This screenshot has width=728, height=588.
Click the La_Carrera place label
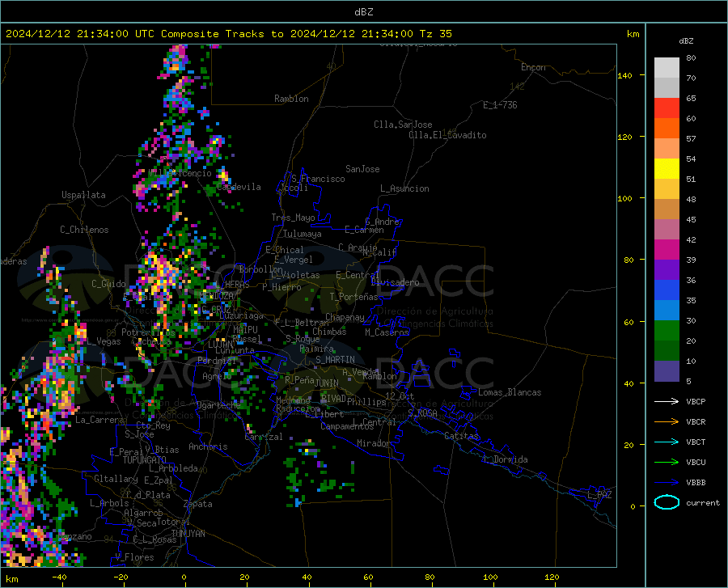point(99,420)
